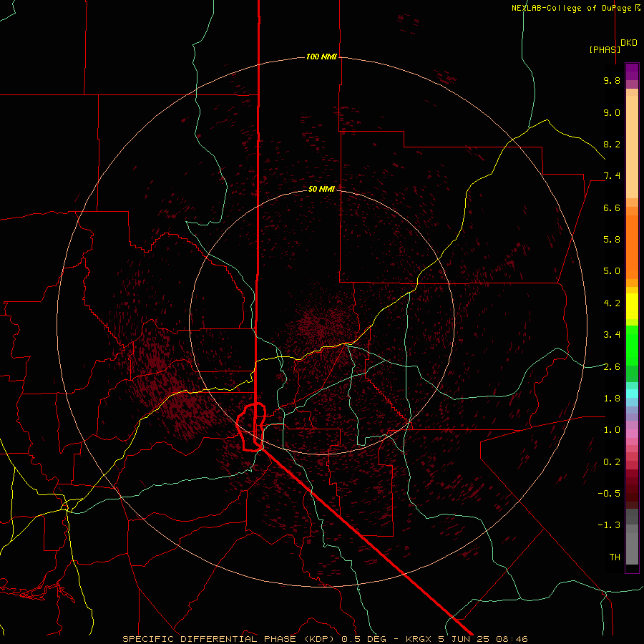Click the thick red warning polygon outline
Image resolution: width=644 pixels, height=644 pixels.
click(x=251, y=427)
